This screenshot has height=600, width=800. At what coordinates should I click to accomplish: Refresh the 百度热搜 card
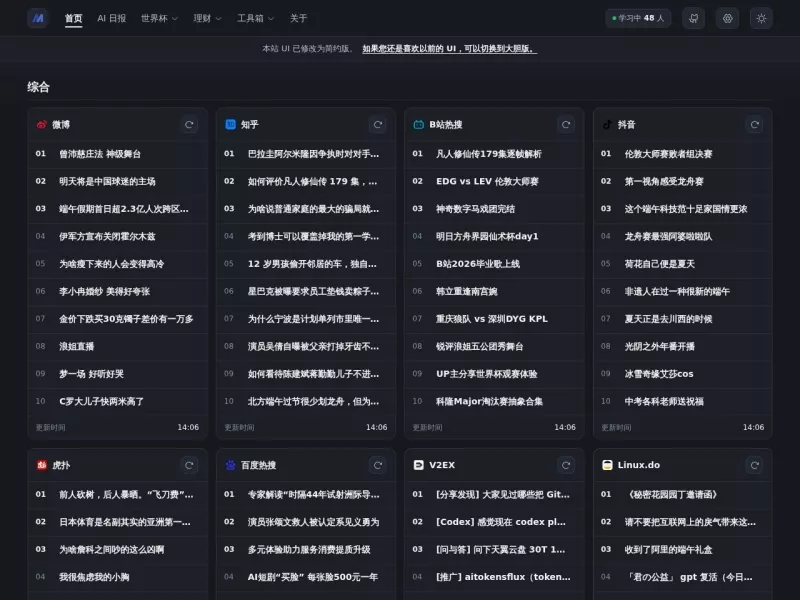378,465
